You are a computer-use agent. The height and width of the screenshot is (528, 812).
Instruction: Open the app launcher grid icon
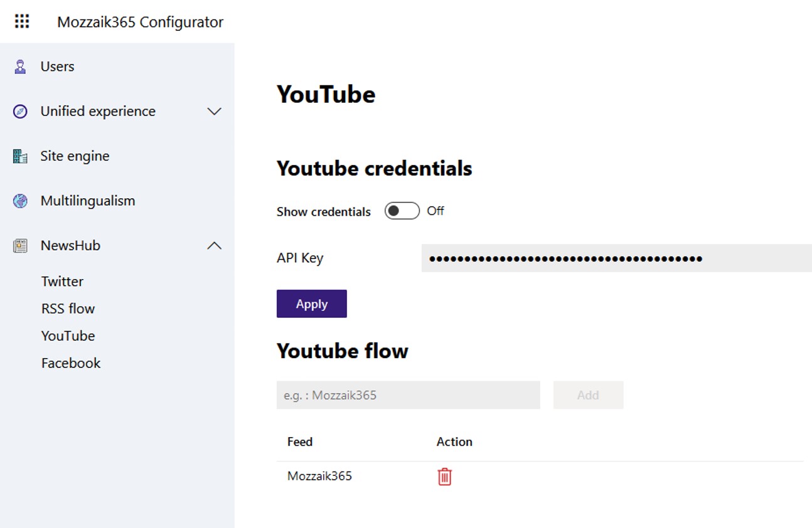[x=22, y=22]
